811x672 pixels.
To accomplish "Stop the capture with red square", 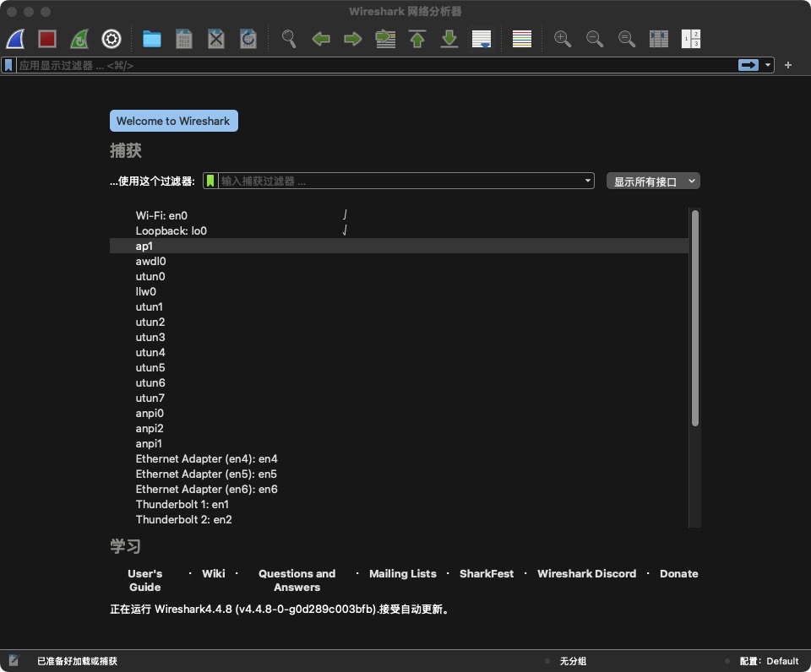I will (47, 39).
